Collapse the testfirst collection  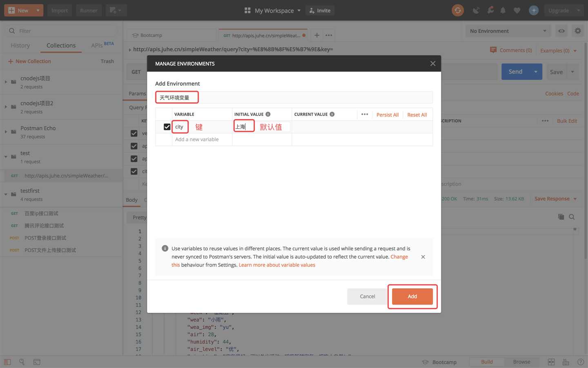click(6, 194)
